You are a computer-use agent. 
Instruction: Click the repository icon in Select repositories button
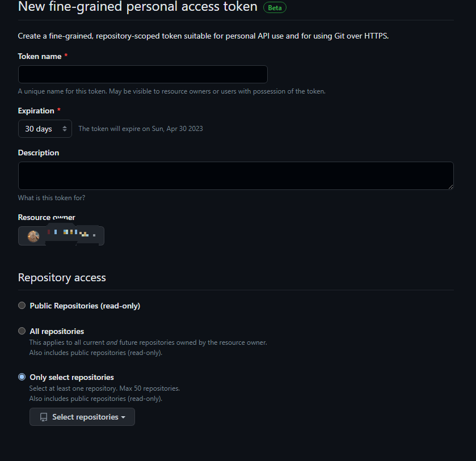[x=44, y=417]
